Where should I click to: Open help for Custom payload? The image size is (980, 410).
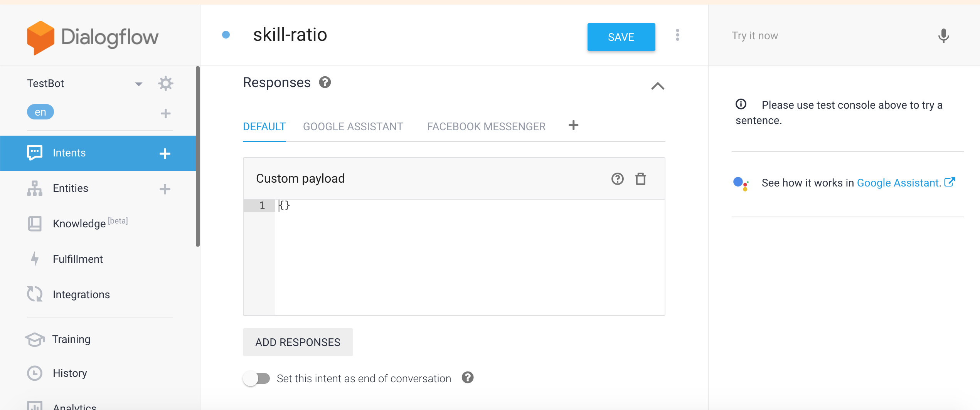pos(617,179)
